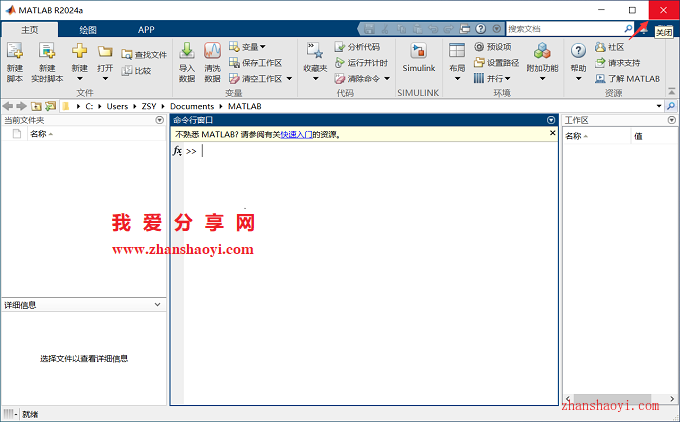Screen dimensions: 680x422
Task: Collapse the toolstrip with the minimize arrow
Action: pos(671,92)
